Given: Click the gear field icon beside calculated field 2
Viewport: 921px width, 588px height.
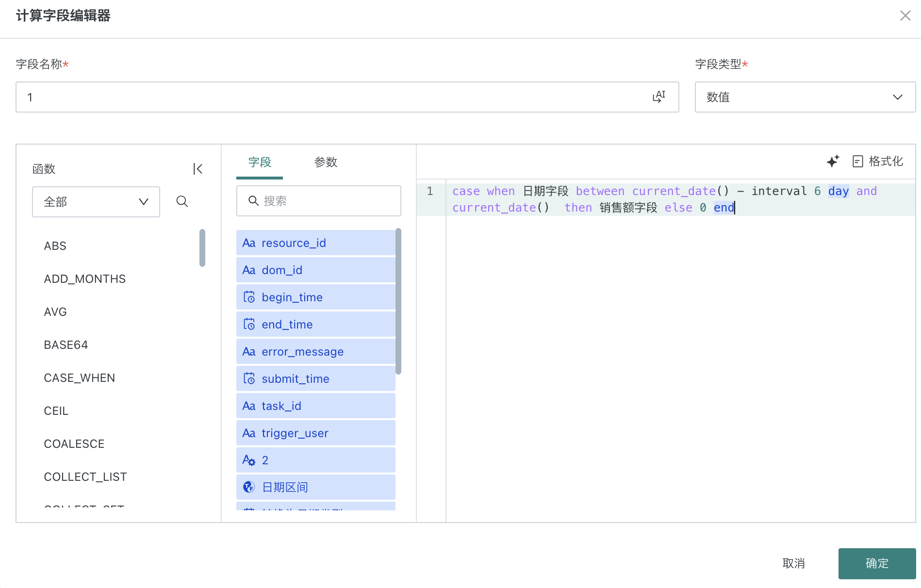Looking at the screenshot, I should [x=249, y=460].
